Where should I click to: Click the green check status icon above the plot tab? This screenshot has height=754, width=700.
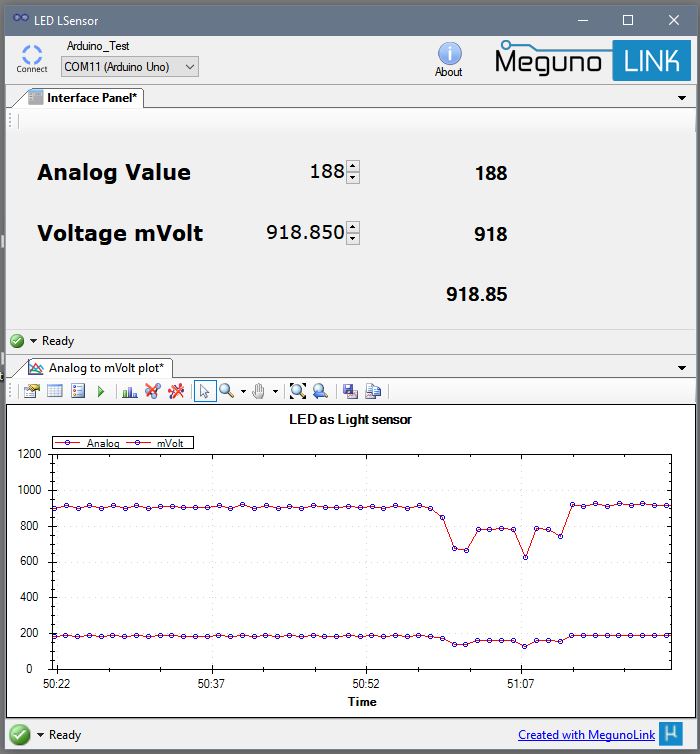(x=17, y=341)
